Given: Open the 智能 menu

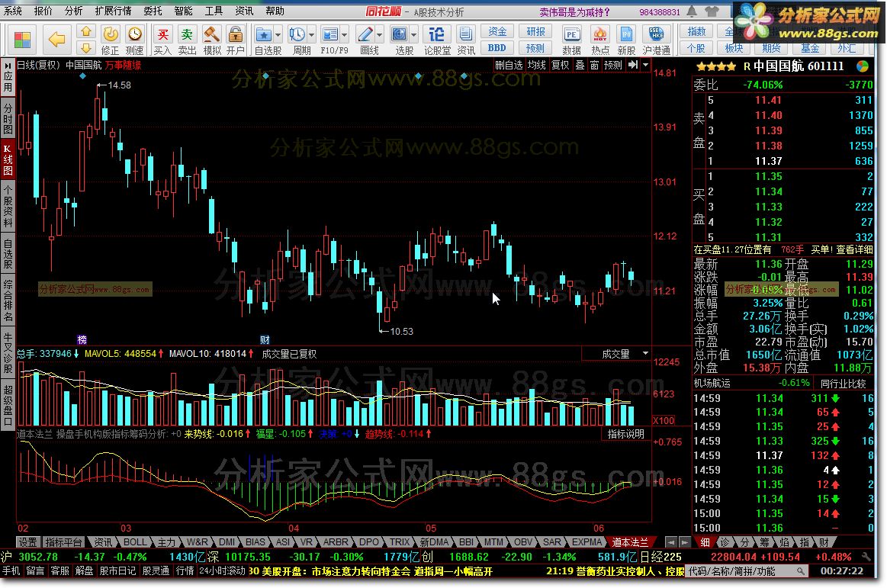Looking at the screenshot, I should pyautogui.click(x=183, y=11).
